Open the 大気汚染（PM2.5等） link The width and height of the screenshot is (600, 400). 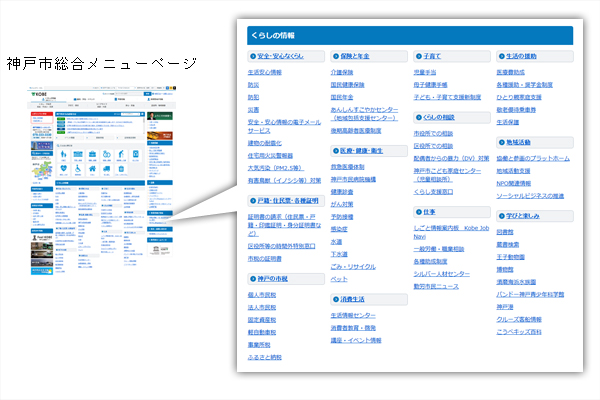[275, 168]
